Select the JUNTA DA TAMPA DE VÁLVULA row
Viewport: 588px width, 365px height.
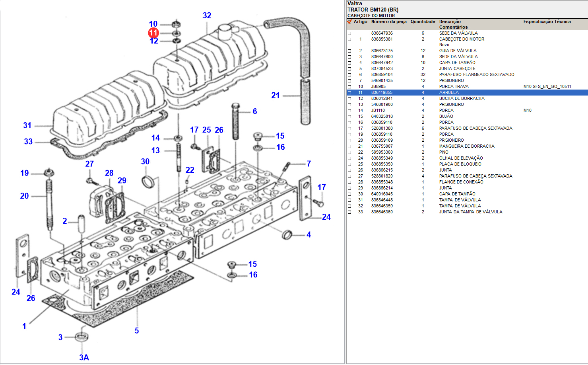click(x=470, y=212)
